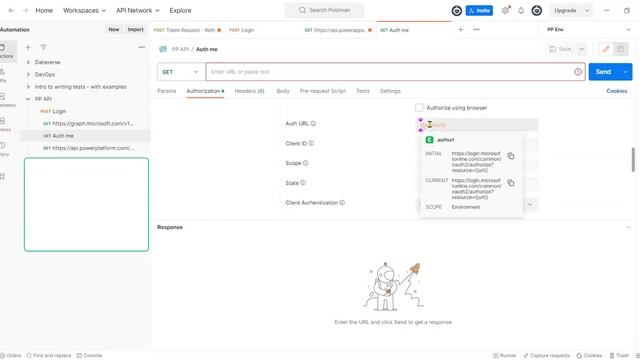Go back with the left arrow
Image resolution: width=640 pixels, height=360 pixels.
(x=11, y=11)
